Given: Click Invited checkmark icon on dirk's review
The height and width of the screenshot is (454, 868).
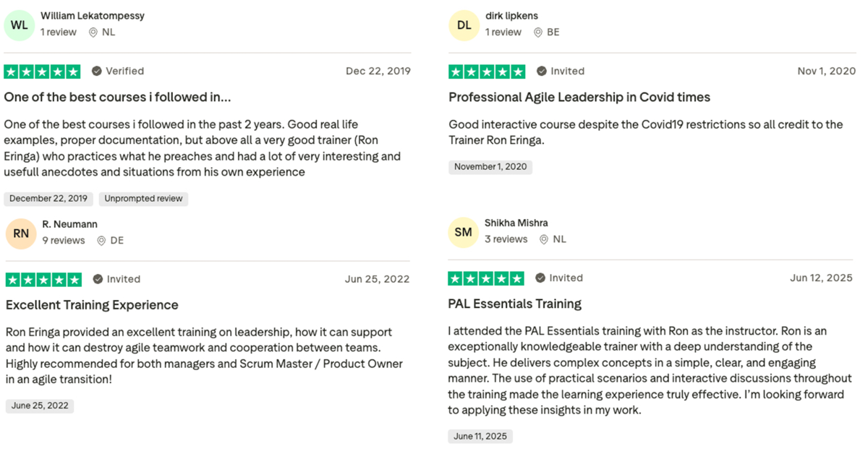Looking at the screenshot, I should 542,71.
